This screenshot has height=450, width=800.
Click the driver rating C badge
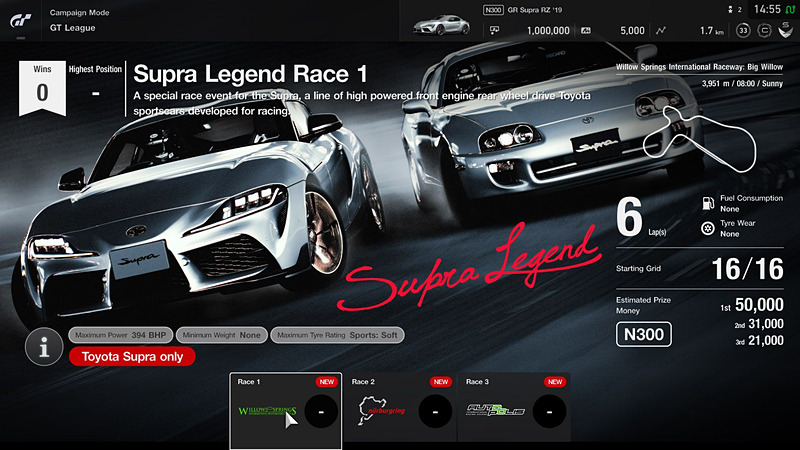pos(764,31)
